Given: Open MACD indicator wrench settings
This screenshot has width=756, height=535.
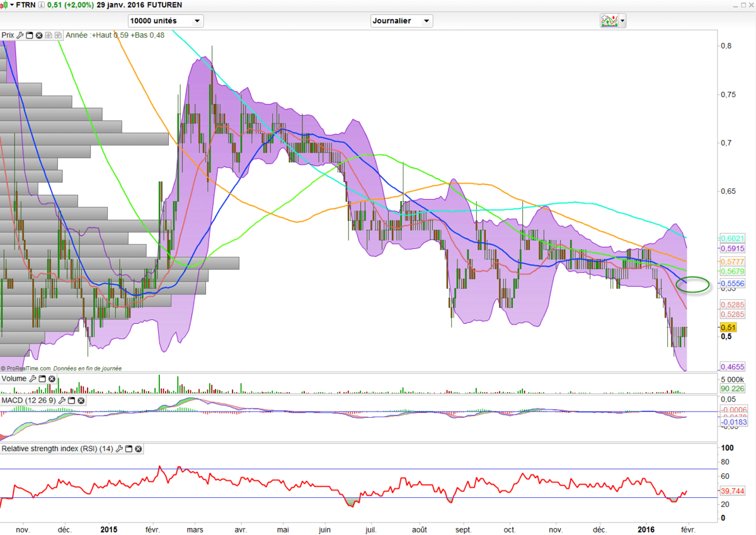Looking at the screenshot, I should coord(61,400).
